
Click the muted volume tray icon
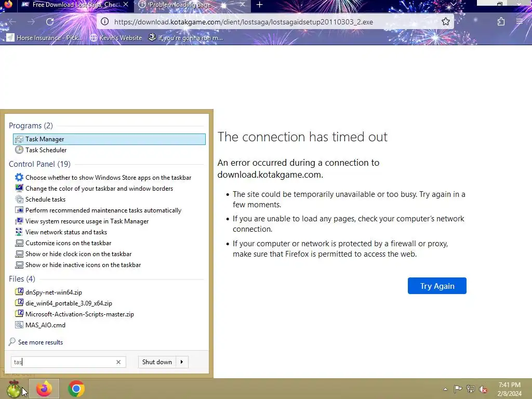pos(483,389)
